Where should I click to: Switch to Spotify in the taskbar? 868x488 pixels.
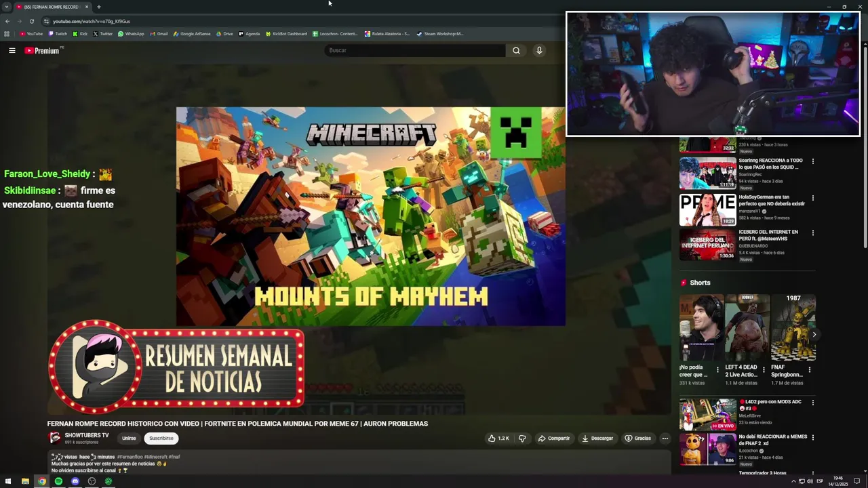58,481
